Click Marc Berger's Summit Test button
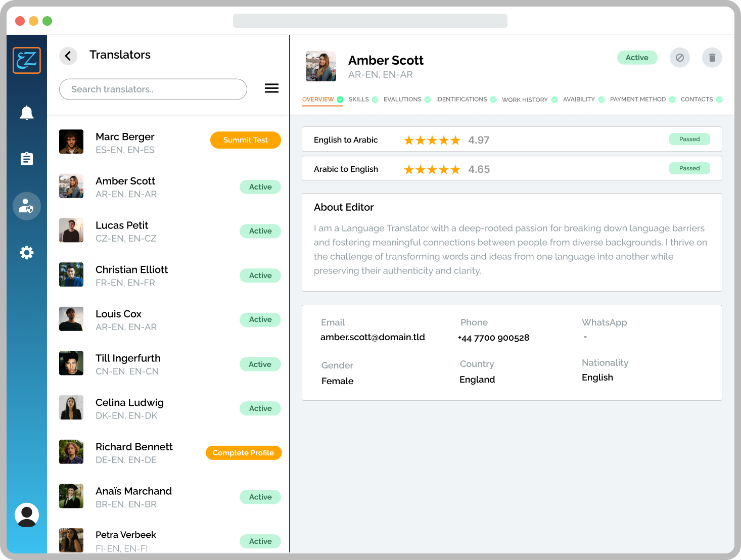Image resolution: width=741 pixels, height=560 pixels. click(x=245, y=140)
